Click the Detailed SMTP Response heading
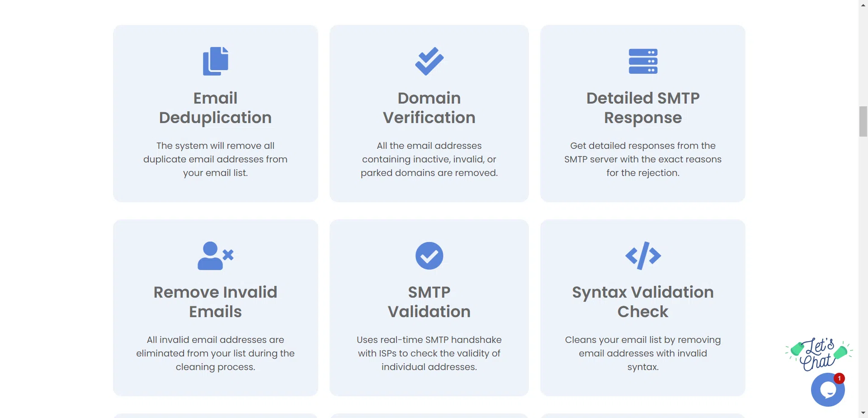Viewport: 868px width, 418px height. [643, 108]
